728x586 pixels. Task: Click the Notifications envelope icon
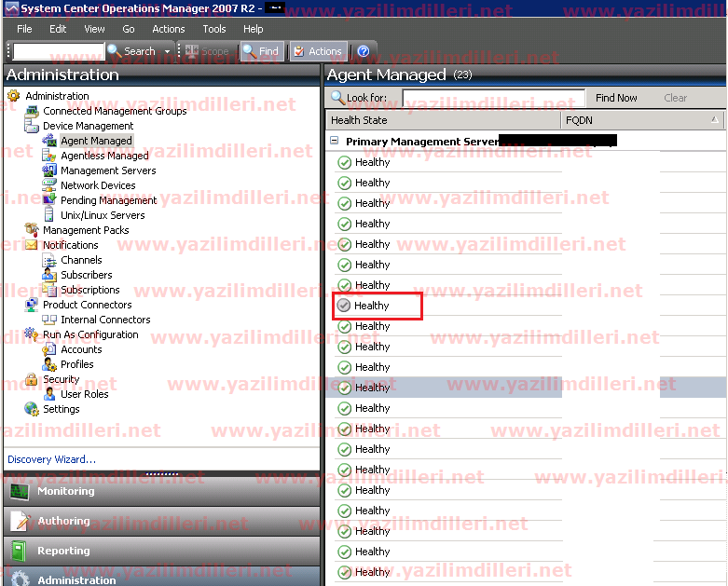[x=32, y=244]
